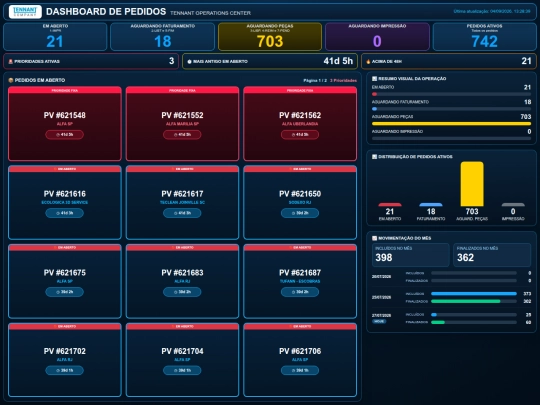The width and height of the screenshot is (540, 405).
Task: Click the gray Impressão chart bar
Action: click(513, 205)
